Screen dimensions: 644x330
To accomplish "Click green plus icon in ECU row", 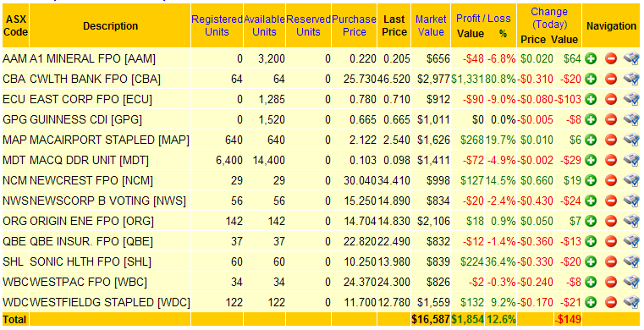I will 591,99.
